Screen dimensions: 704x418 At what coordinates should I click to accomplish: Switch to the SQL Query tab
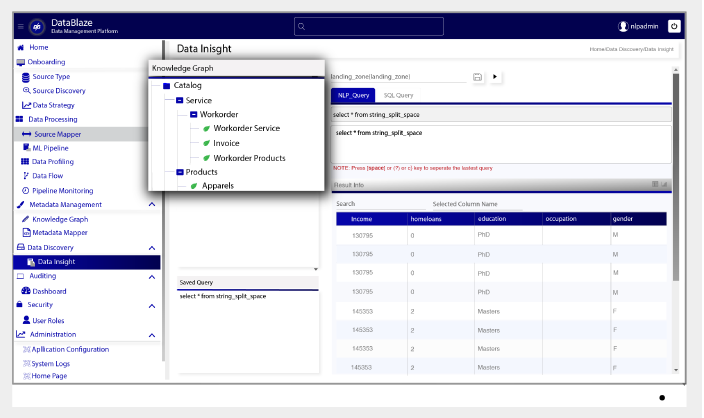click(x=398, y=95)
